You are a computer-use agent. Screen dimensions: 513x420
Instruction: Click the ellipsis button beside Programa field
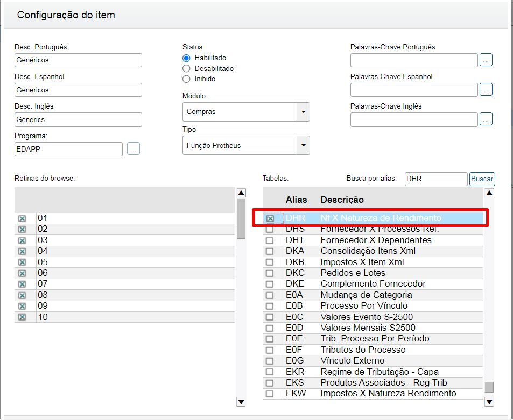click(x=133, y=149)
